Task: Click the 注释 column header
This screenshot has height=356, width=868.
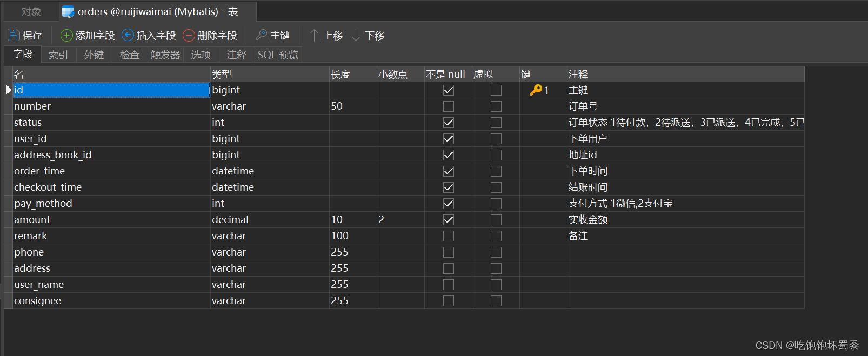Action: pos(685,75)
